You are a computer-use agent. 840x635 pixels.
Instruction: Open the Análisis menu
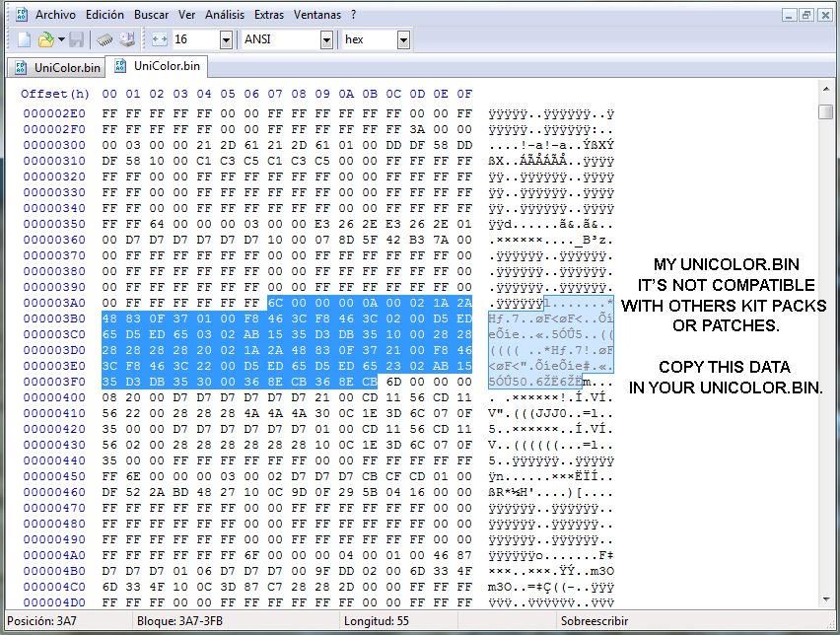click(x=225, y=15)
